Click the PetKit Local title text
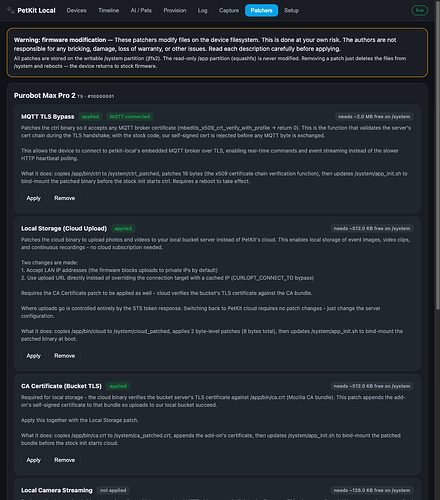Screen dimensions: 440x500 [36, 10]
